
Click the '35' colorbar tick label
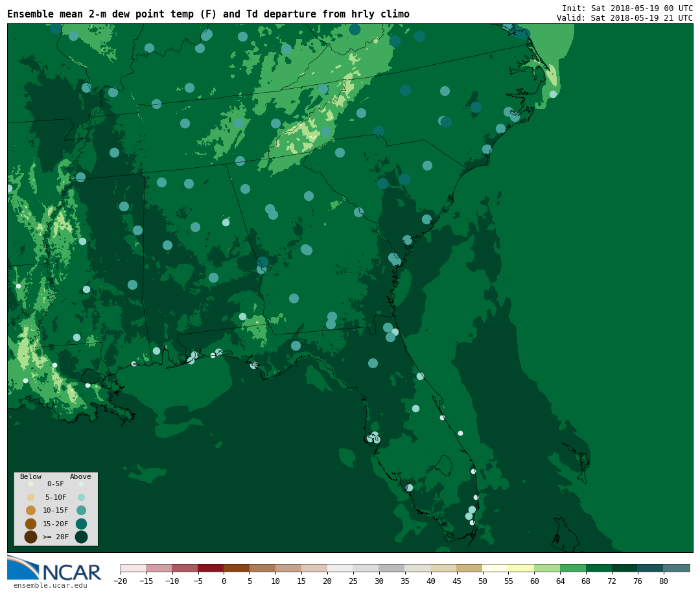(x=405, y=581)
